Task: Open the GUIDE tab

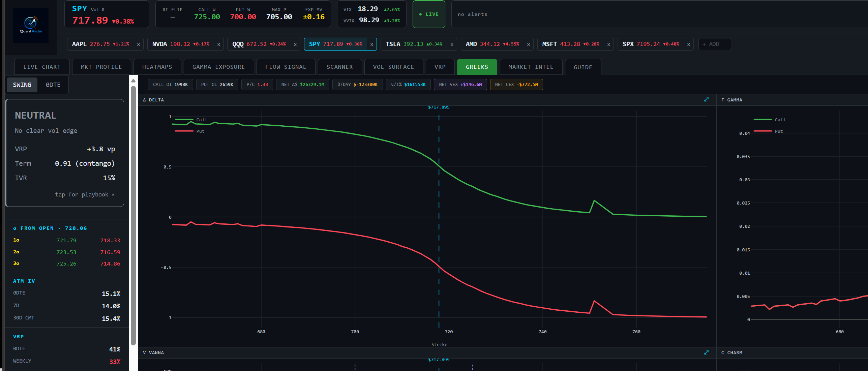Action: click(x=583, y=67)
